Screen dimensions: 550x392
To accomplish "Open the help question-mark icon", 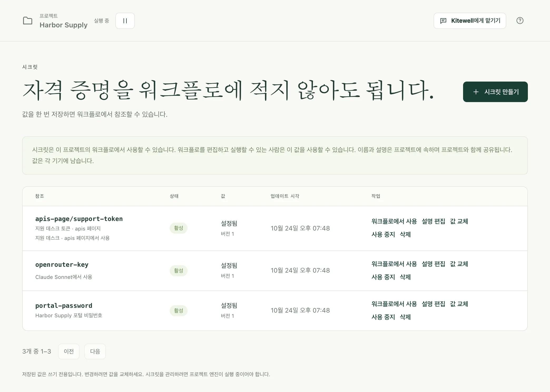I will (520, 21).
